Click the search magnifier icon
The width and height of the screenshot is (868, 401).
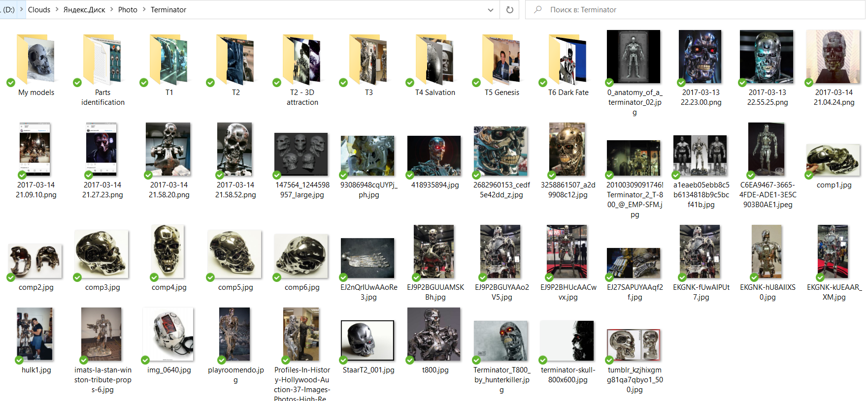[538, 10]
